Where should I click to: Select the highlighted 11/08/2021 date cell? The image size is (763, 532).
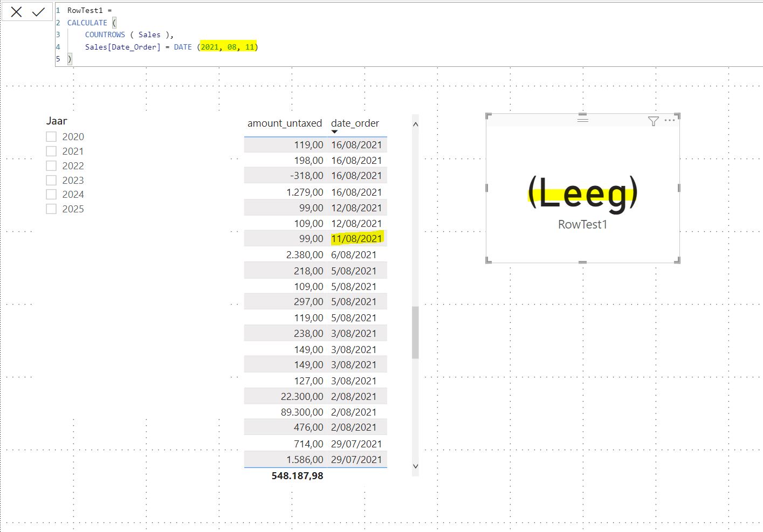[x=356, y=239]
